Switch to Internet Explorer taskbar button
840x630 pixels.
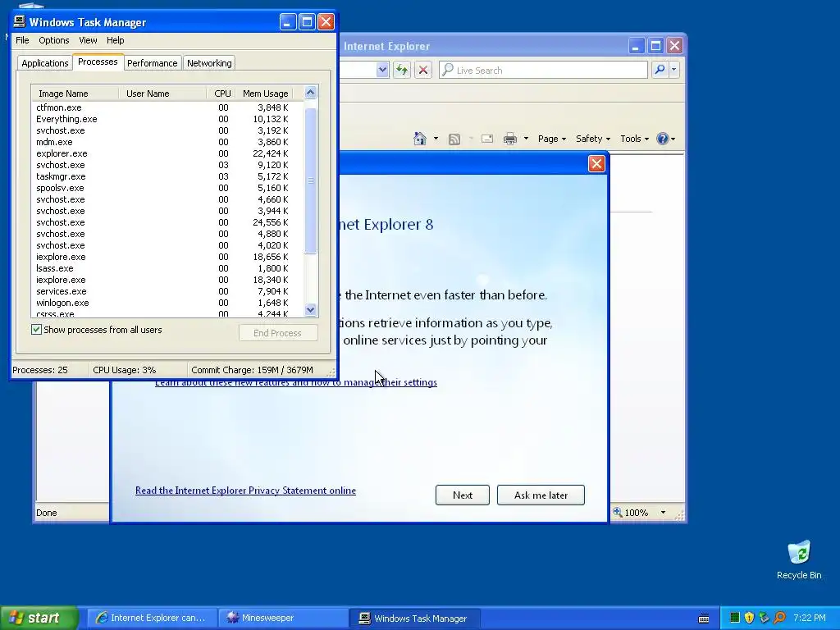click(x=152, y=618)
